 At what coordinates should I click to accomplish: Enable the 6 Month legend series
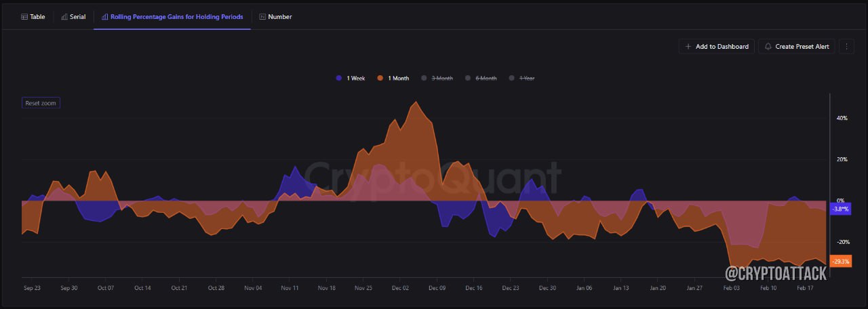click(481, 79)
